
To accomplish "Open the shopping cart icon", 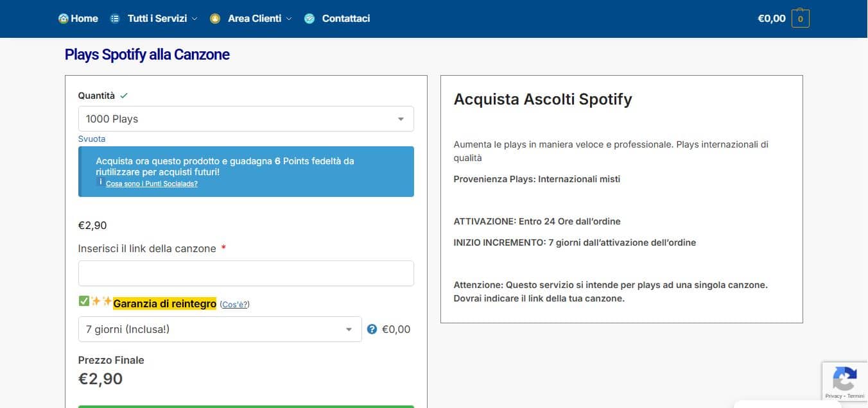I will (800, 19).
